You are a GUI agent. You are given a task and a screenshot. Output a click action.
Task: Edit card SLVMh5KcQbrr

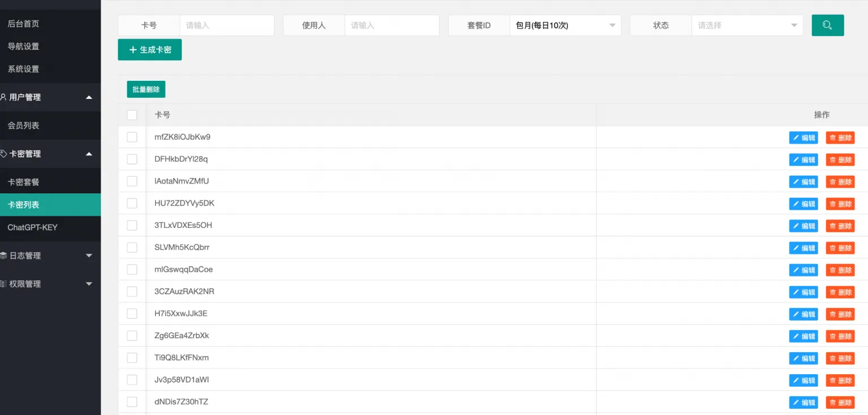point(804,248)
